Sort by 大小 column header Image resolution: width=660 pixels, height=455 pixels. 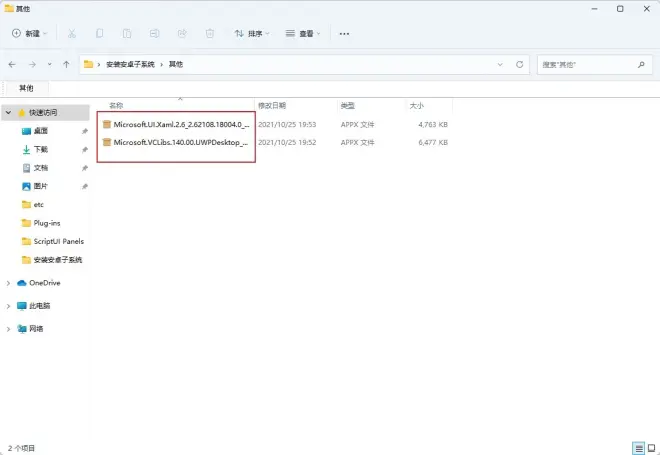pos(417,106)
